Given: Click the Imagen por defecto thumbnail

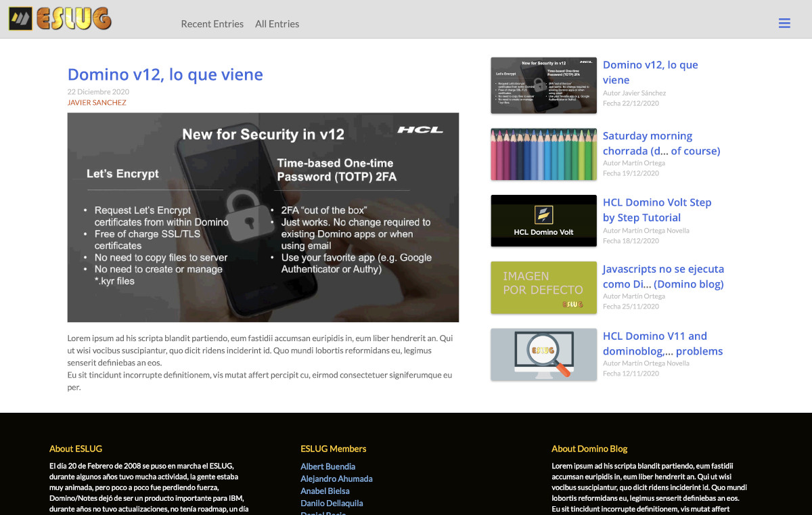Looking at the screenshot, I should [x=543, y=288].
